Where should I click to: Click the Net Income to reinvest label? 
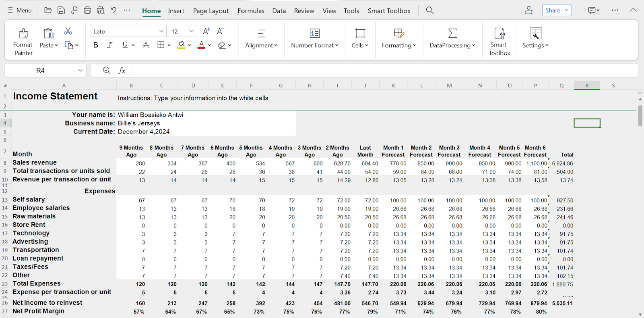[47, 303]
